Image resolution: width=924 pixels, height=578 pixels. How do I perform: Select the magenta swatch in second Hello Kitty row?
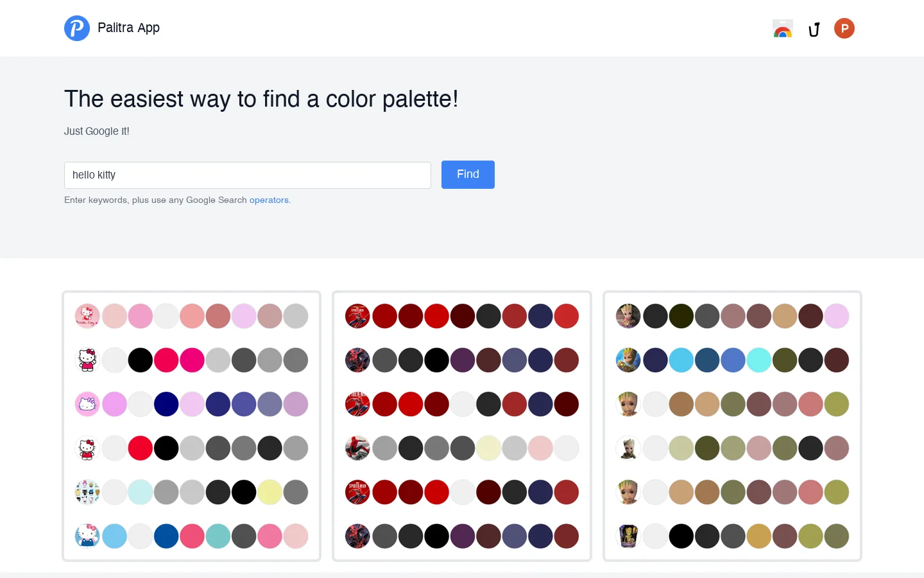click(x=192, y=360)
